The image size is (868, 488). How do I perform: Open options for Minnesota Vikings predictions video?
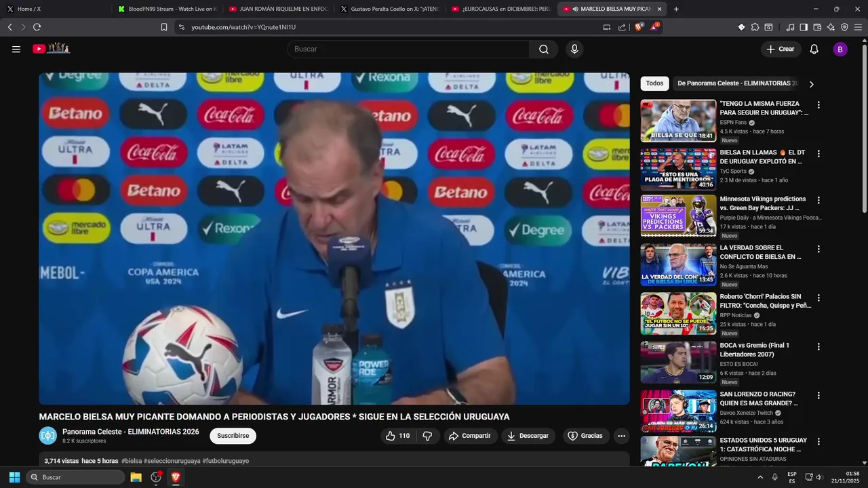click(818, 201)
